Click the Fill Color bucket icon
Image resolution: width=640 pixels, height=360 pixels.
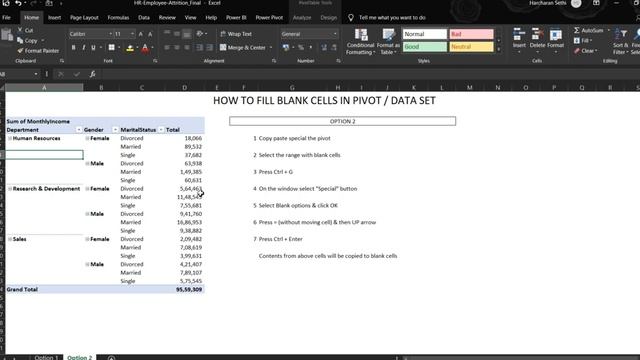pyautogui.click(x=130, y=48)
